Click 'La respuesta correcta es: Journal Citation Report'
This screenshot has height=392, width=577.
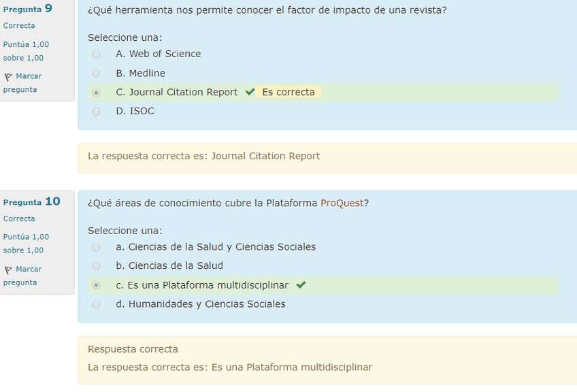point(204,156)
